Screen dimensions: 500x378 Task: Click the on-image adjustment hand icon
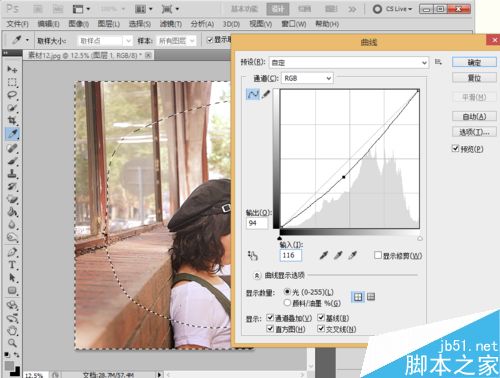coord(253,255)
